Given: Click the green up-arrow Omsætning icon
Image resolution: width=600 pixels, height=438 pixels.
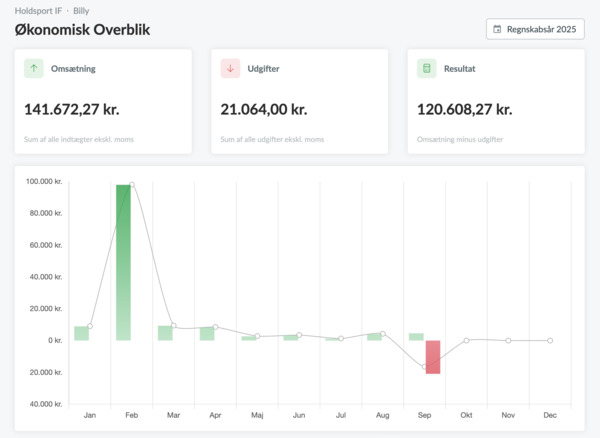Looking at the screenshot, I should pyautogui.click(x=34, y=69).
